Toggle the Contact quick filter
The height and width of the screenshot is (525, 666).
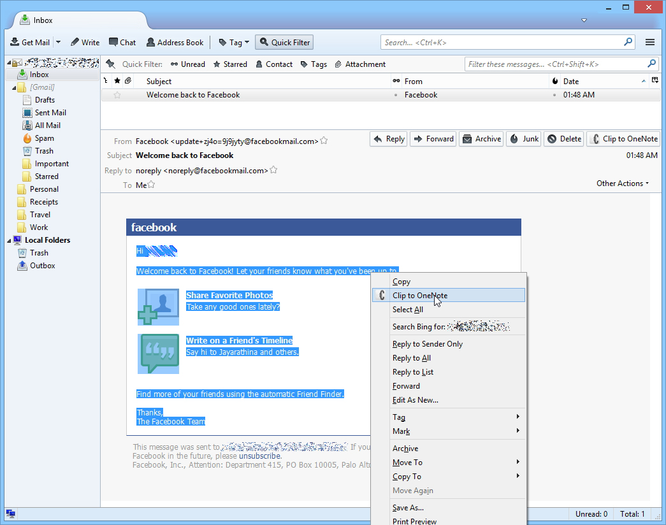[274, 64]
